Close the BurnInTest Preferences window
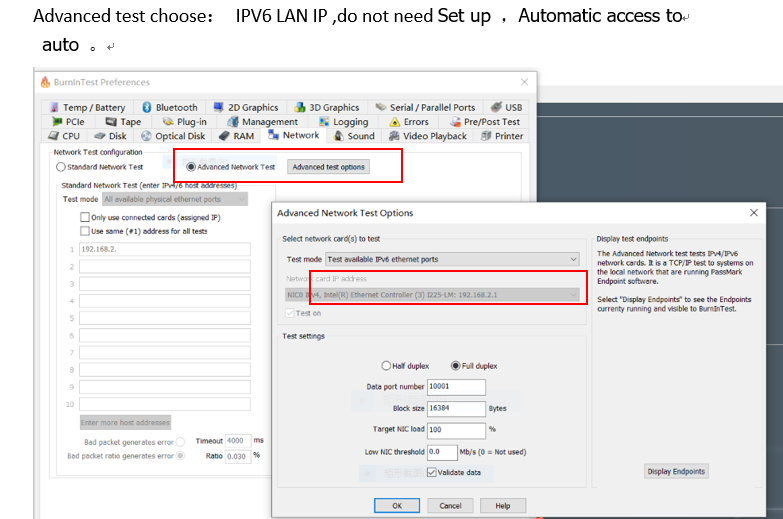This screenshot has width=783, height=519. pyautogui.click(x=524, y=82)
